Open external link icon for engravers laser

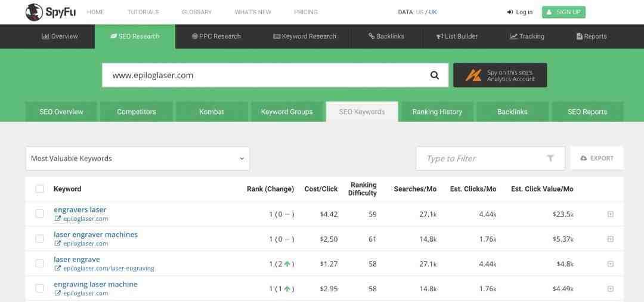57,218
